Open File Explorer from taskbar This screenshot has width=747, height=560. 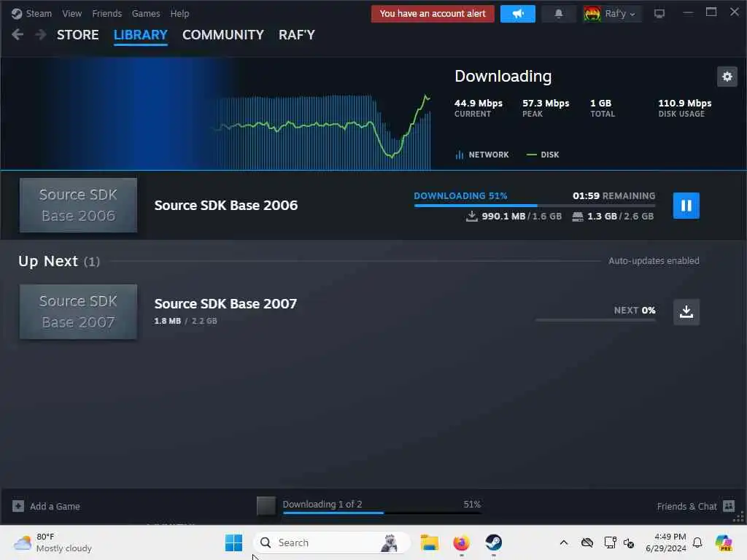coord(429,542)
